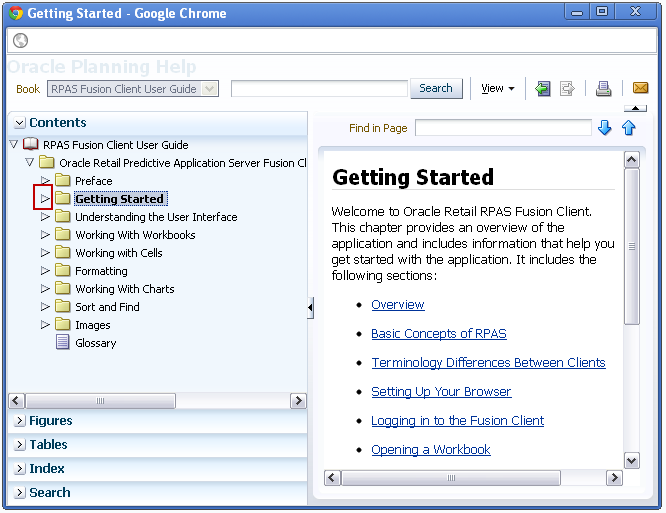Open the Setting Up Your Browser link

(x=441, y=392)
